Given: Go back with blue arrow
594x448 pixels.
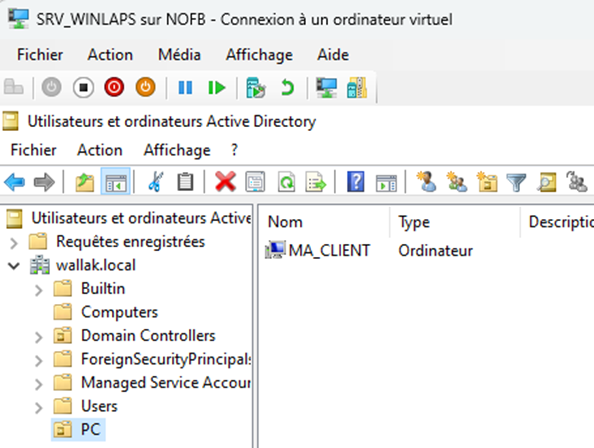Looking at the screenshot, I should [x=14, y=182].
